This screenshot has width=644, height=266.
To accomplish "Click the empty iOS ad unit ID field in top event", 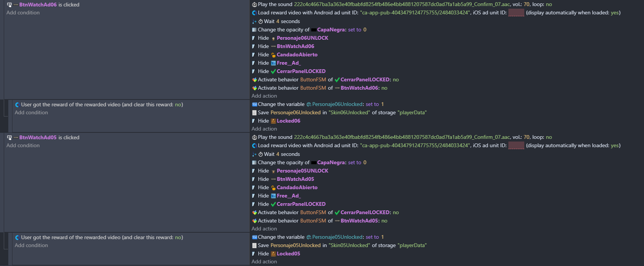I will click(x=516, y=13).
